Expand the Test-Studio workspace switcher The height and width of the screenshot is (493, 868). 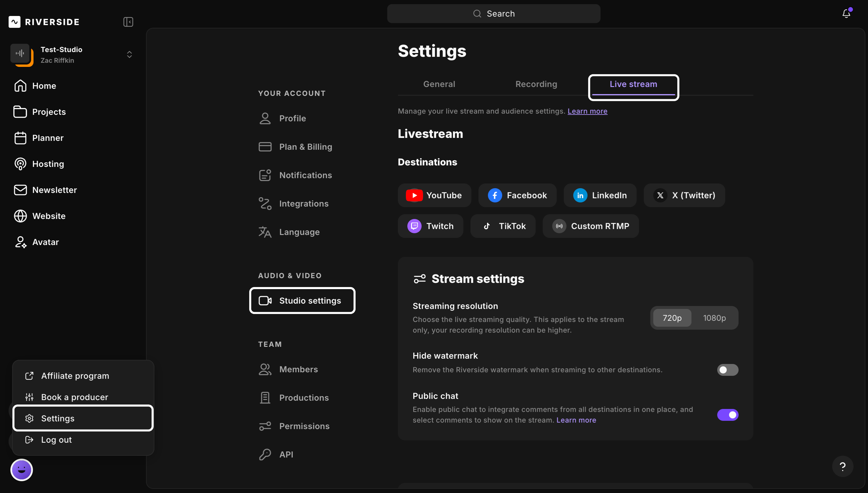pyautogui.click(x=129, y=54)
